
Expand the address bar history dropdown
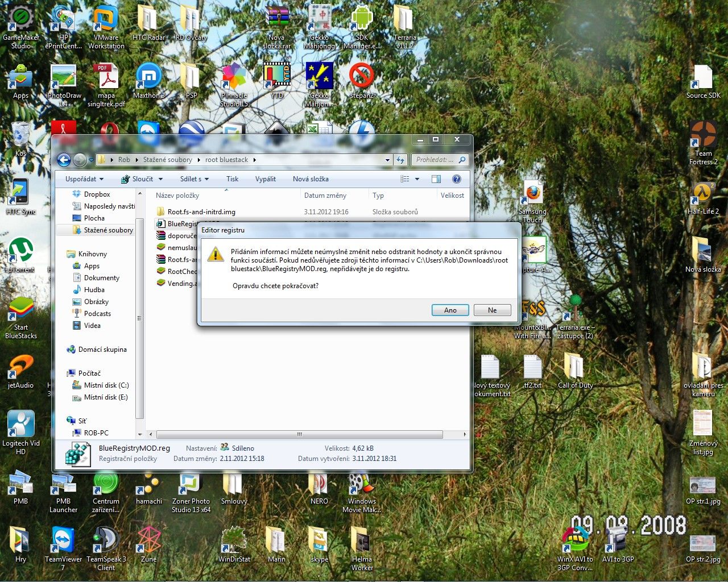click(x=387, y=160)
